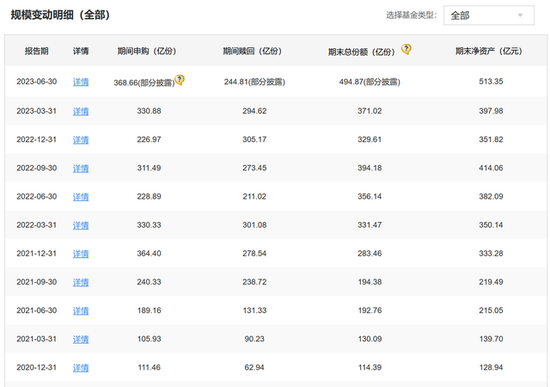Click subscription value 330.33
The width and height of the screenshot is (550, 387).
tap(149, 225)
